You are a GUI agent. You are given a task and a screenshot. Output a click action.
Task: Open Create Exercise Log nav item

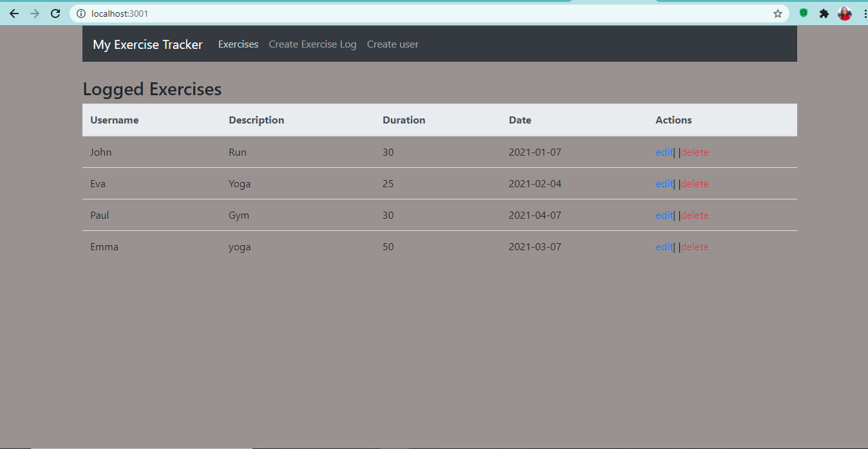tap(312, 44)
